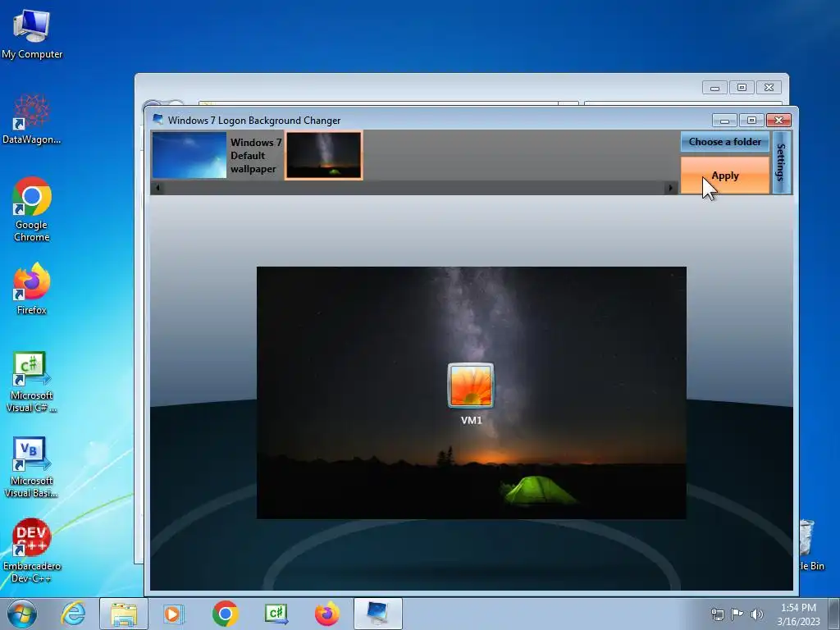Close the Logon Background Changer window
Screen dimensions: 840x630
point(779,121)
